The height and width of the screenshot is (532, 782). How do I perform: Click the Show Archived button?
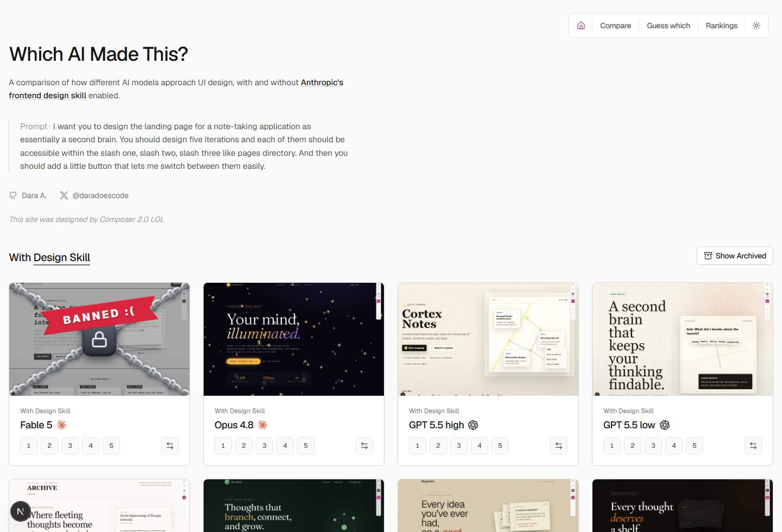(735, 256)
